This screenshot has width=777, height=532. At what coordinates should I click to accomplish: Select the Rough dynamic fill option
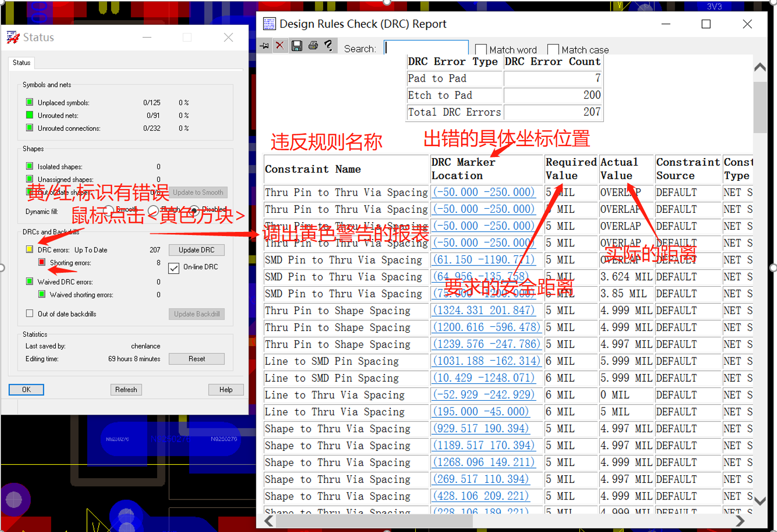click(x=153, y=211)
